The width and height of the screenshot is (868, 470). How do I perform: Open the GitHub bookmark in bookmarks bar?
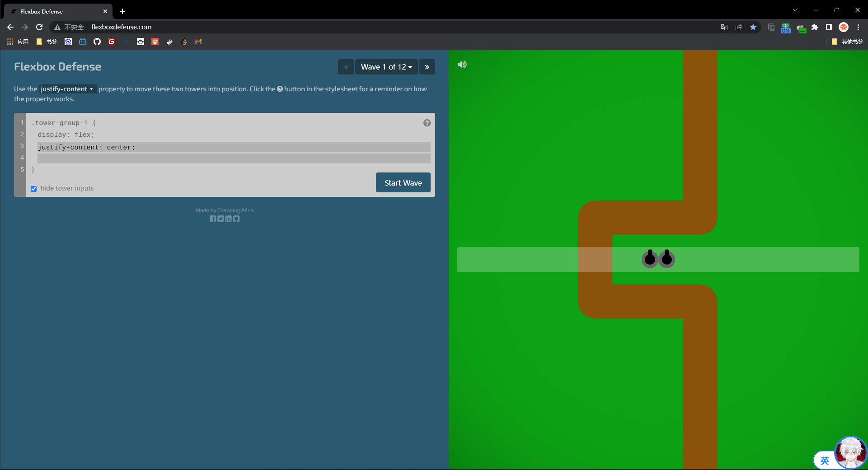click(x=97, y=42)
